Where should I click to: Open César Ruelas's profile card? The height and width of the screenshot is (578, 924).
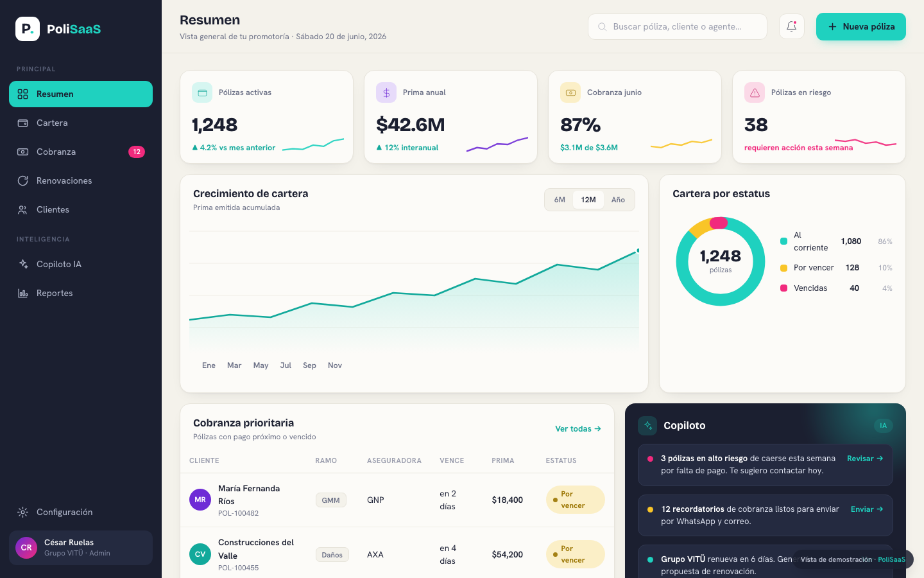81,548
